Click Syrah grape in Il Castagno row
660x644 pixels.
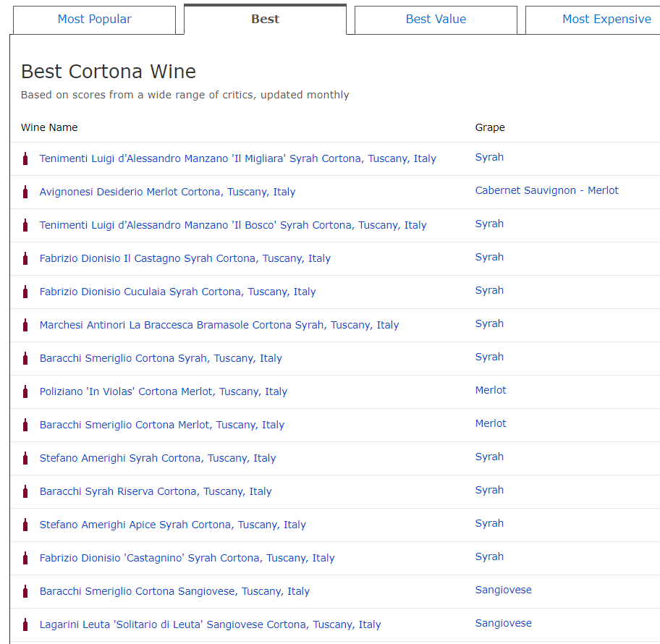pos(489,257)
